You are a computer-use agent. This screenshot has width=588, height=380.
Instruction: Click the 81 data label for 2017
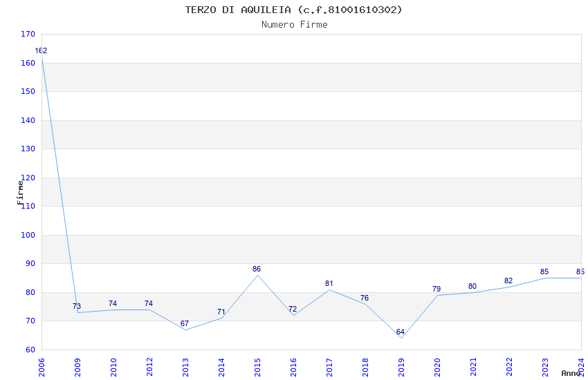pyautogui.click(x=329, y=283)
